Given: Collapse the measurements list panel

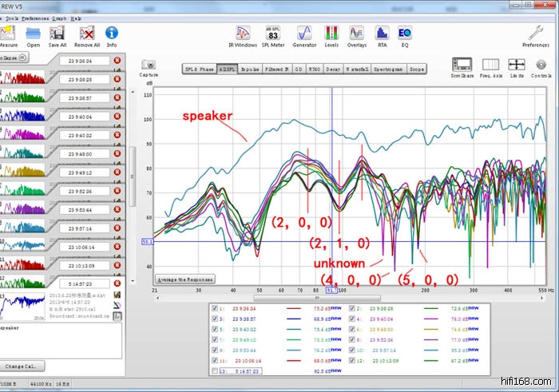Looking at the screenshot, I should 23,57.
